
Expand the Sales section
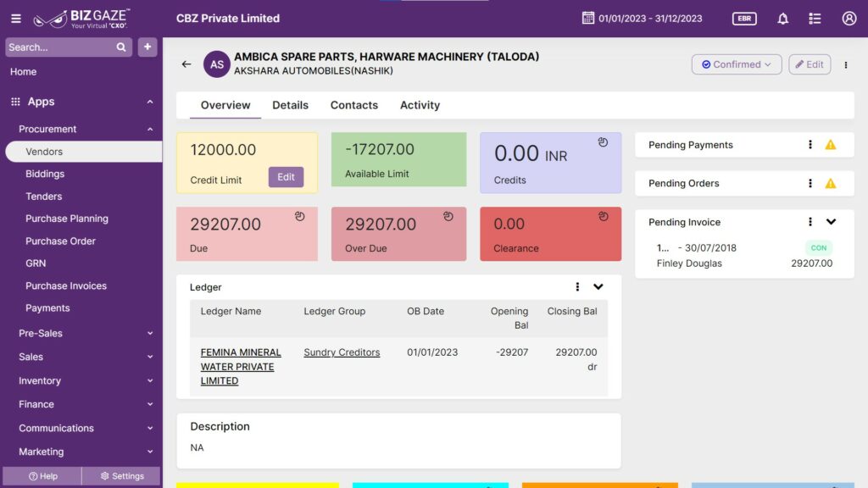click(x=150, y=357)
